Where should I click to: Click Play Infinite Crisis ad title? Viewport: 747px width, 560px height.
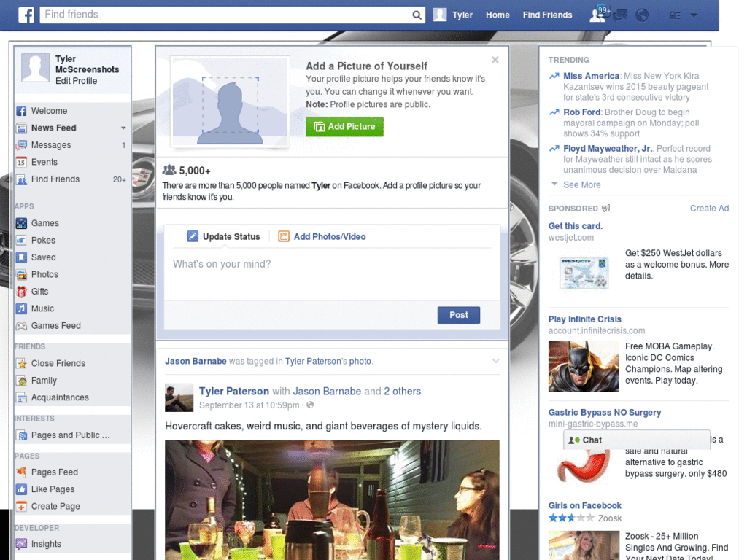coord(584,319)
